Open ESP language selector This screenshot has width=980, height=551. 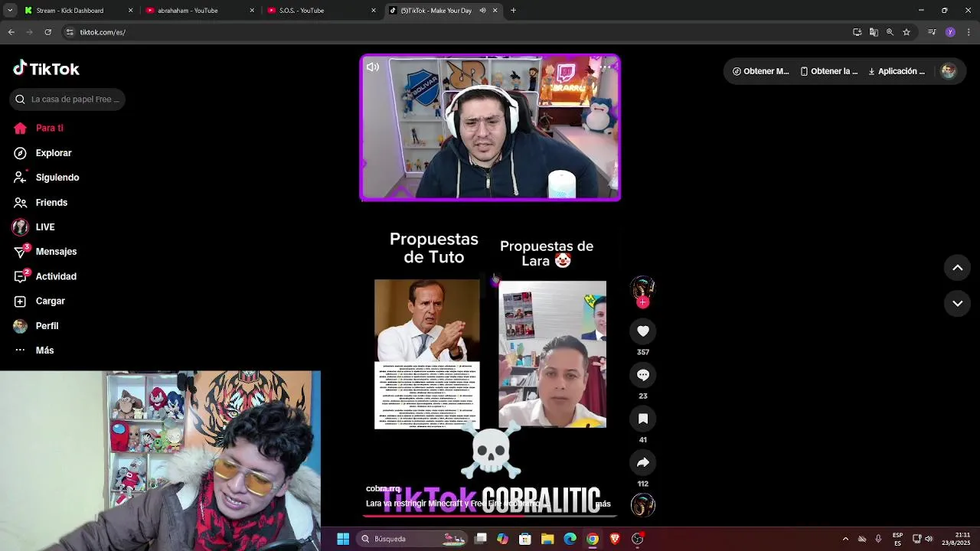(897, 539)
